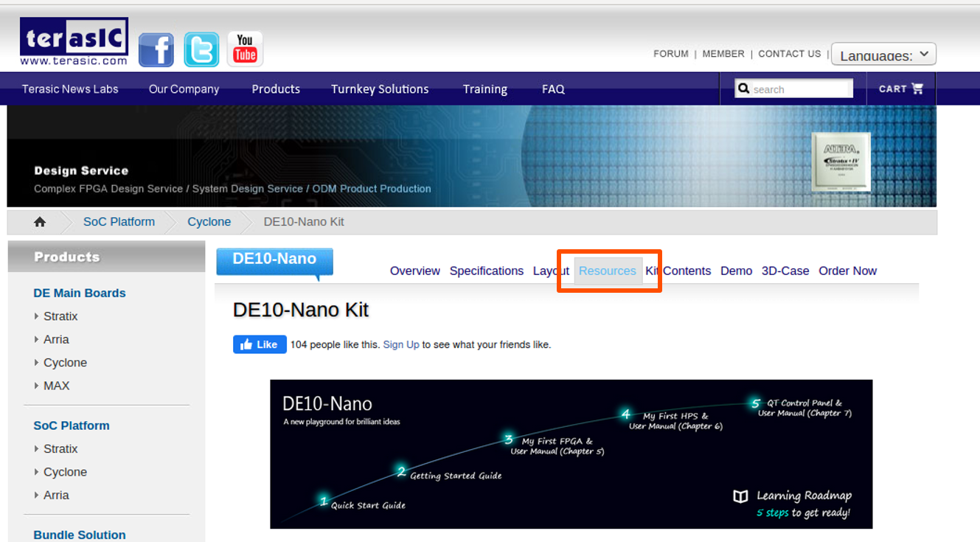980x542 pixels.
Task: Switch to the Demo tab
Action: click(x=737, y=271)
